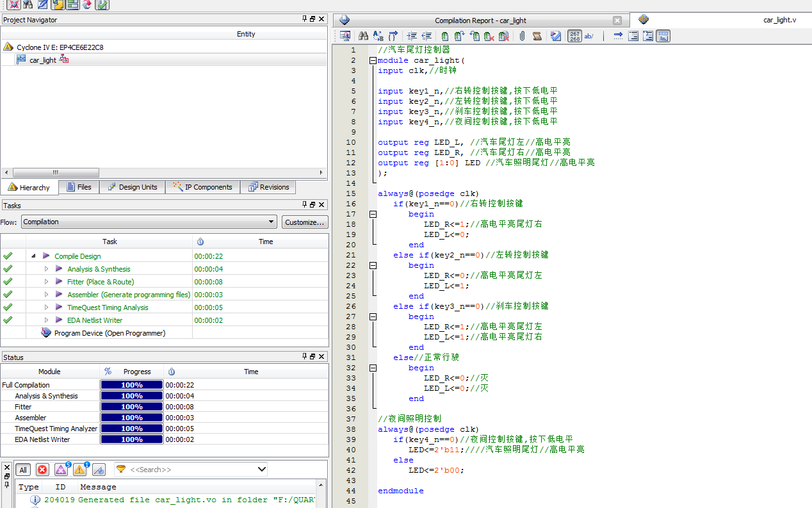Show warning messages filter
Image resolution: width=812 pixels, height=508 pixels.
(80, 470)
